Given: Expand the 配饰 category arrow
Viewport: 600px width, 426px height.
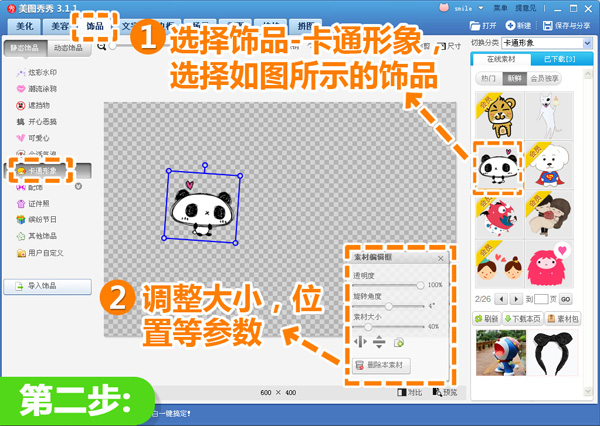Looking at the screenshot, I should click(x=78, y=186).
